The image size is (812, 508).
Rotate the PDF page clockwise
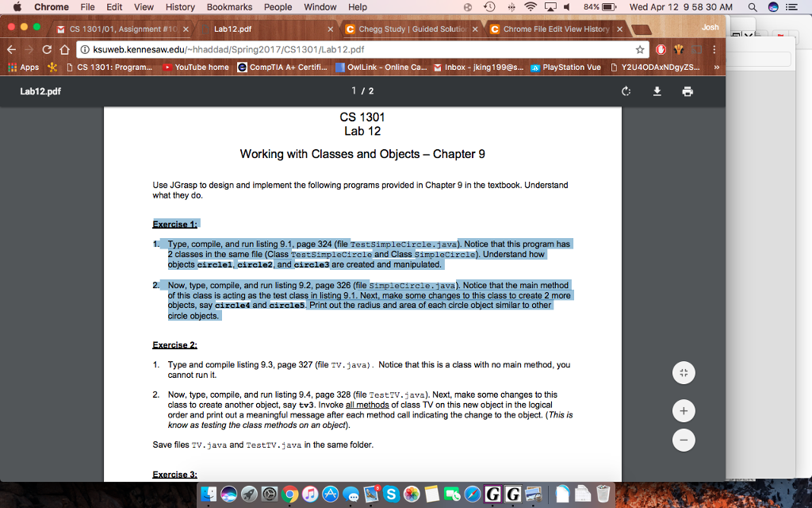point(626,91)
